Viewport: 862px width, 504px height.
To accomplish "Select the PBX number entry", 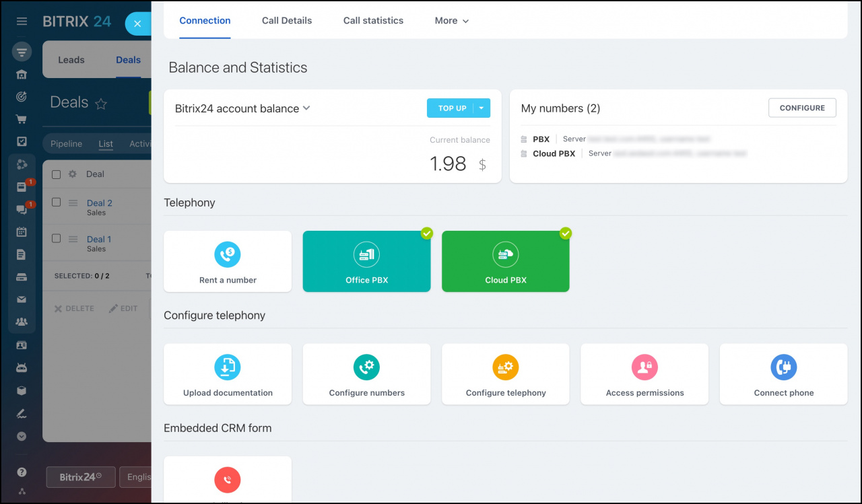I will 541,139.
